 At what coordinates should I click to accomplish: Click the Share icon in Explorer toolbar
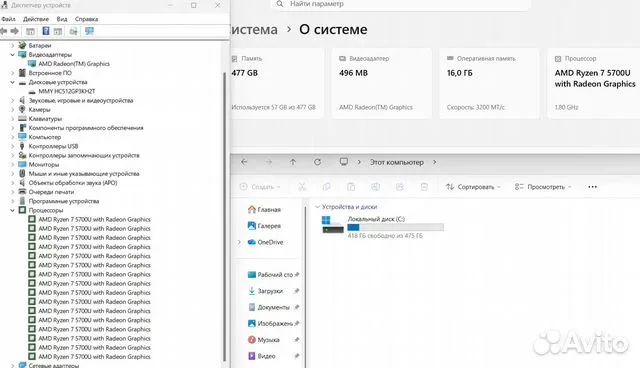[400, 187]
